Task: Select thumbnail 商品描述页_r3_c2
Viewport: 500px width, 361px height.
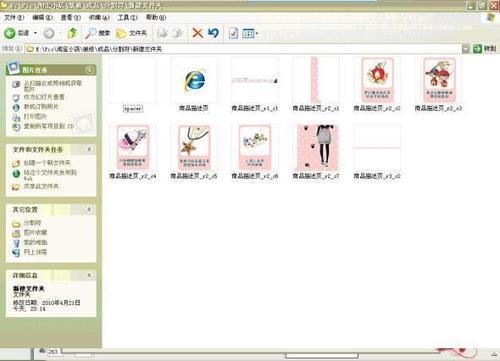Action: click(377, 148)
